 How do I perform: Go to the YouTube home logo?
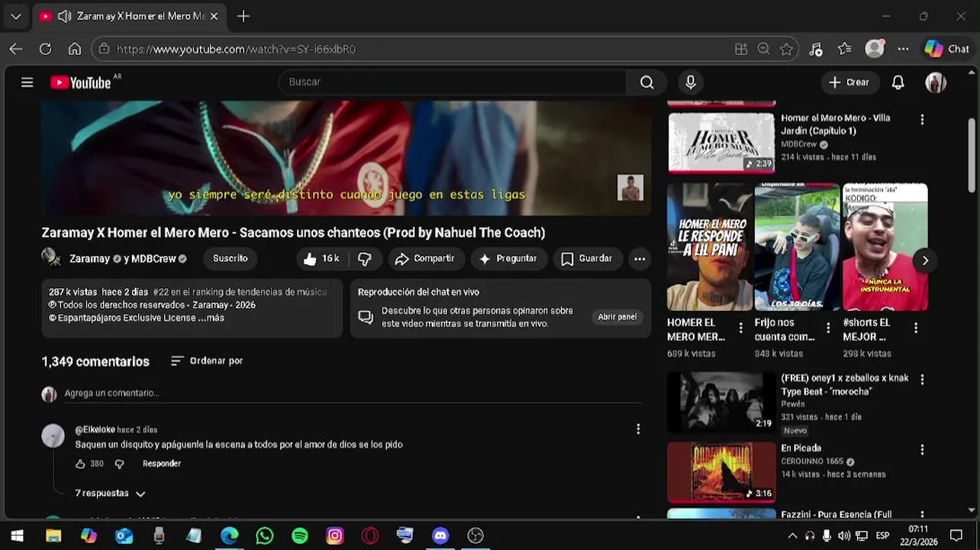coord(81,82)
